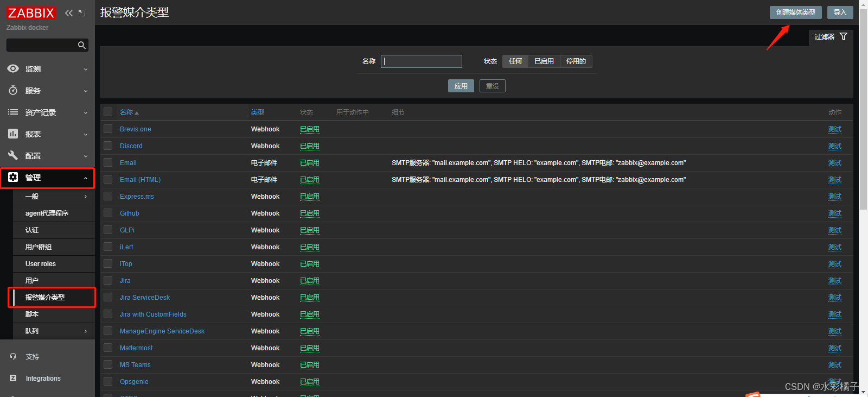868x397 pixels.
Task: Click the search magnifier icon
Action: click(x=82, y=45)
